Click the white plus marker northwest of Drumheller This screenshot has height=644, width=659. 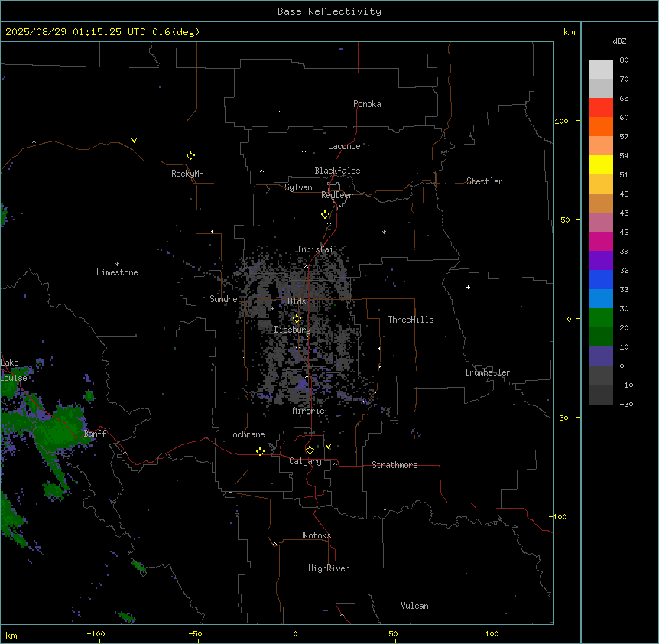tap(468, 287)
